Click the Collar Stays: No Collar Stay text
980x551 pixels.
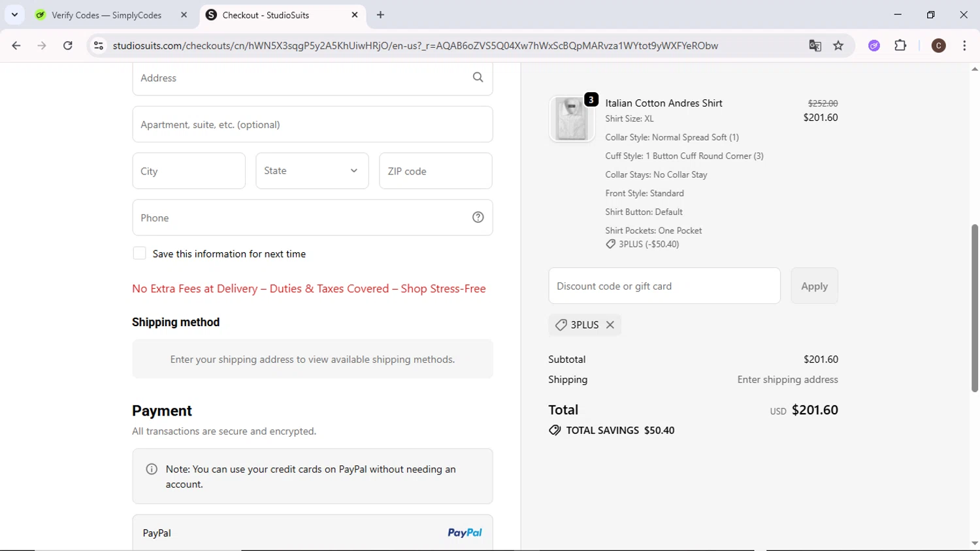pyautogui.click(x=656, y=175)
